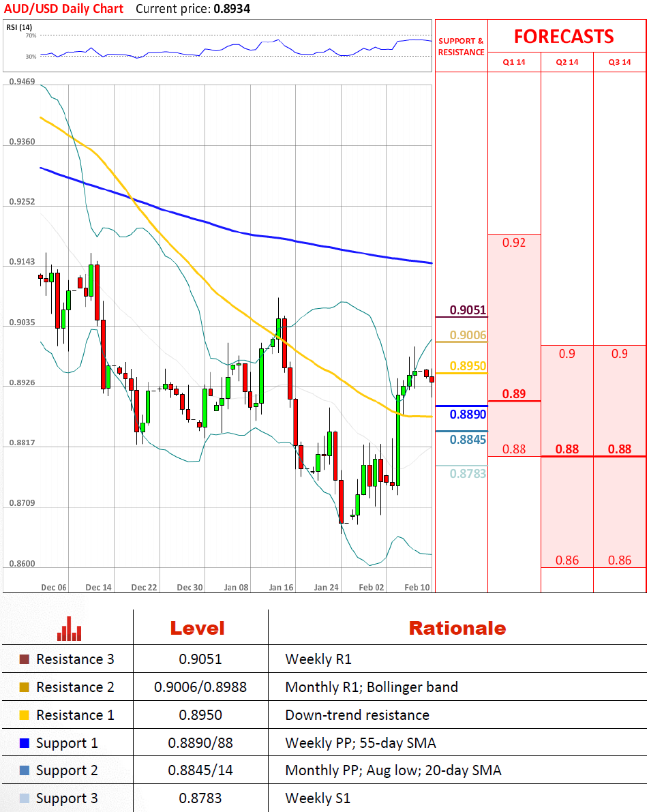Click the 0.8600 price axis label
649x812 pixels.
pos(22,563)
